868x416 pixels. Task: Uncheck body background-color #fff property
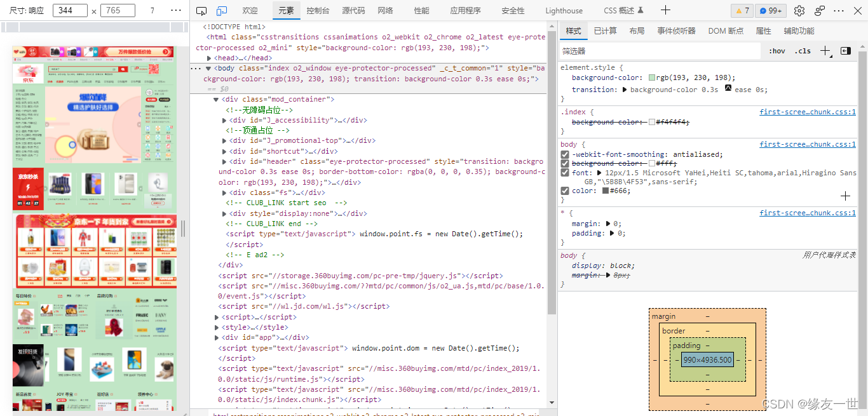click(565, 163)
